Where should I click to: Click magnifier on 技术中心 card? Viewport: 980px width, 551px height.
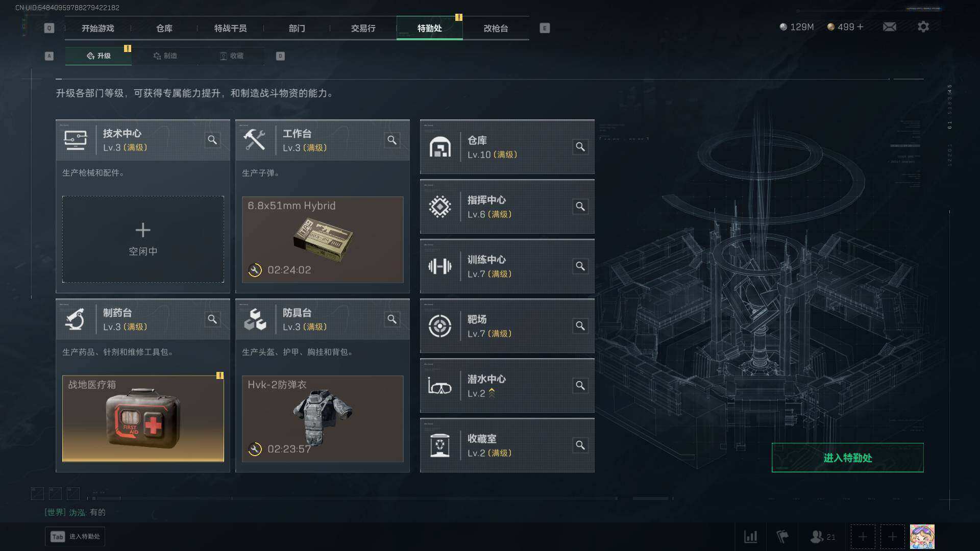212,140
